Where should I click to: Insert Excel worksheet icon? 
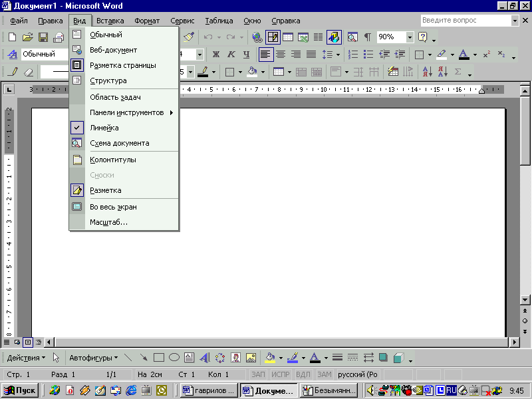click(x=303, y=37)
